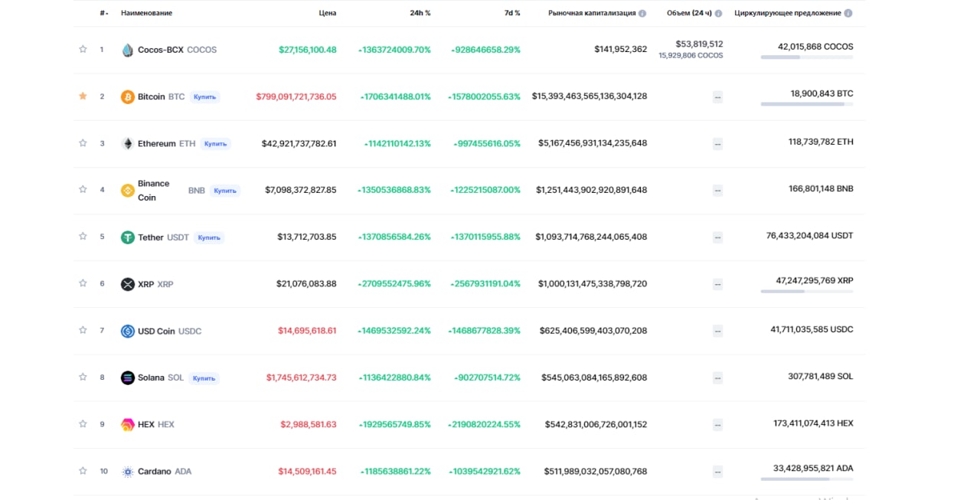The image size is (980, 500).
Task: Click Cardano circulating supply progress bar
Action: 807,479
